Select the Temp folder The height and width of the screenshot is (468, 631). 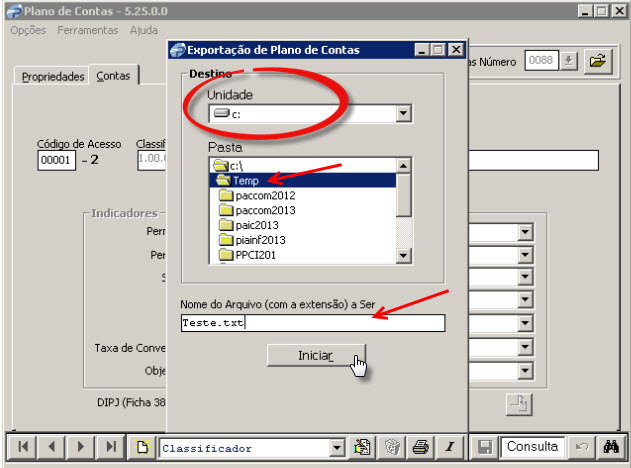(x=303, y=180)
